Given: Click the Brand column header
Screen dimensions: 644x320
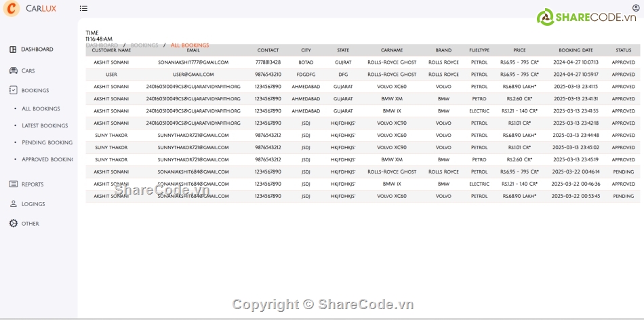Looking at the screenshot, I should tap(443, 50).
